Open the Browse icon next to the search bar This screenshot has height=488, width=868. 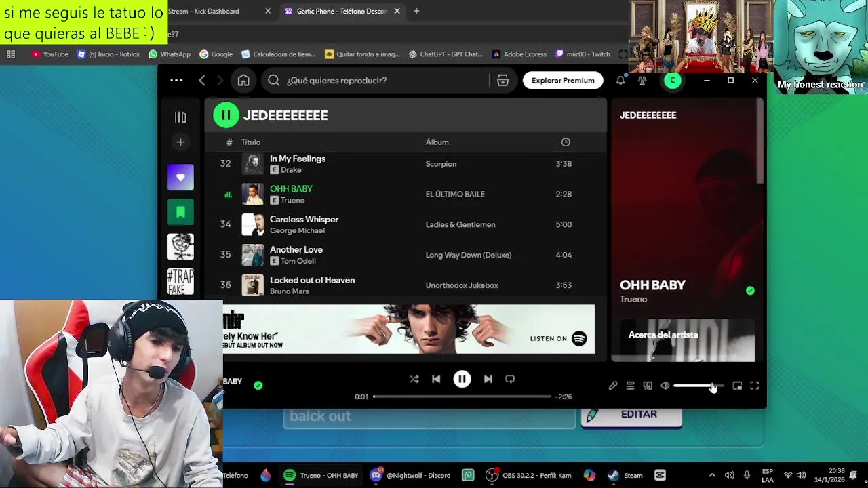[x=502, y=80]
